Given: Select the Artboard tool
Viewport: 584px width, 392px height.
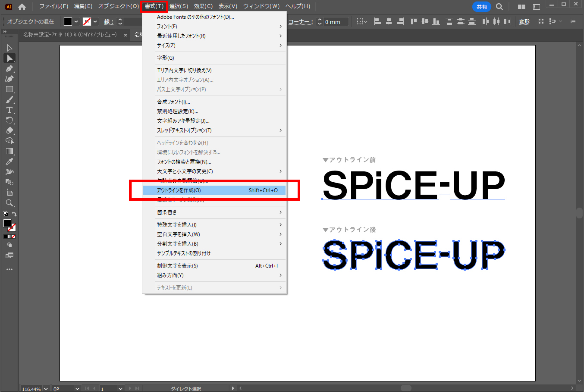Looking at the screenshot, I should pos(10,192).
